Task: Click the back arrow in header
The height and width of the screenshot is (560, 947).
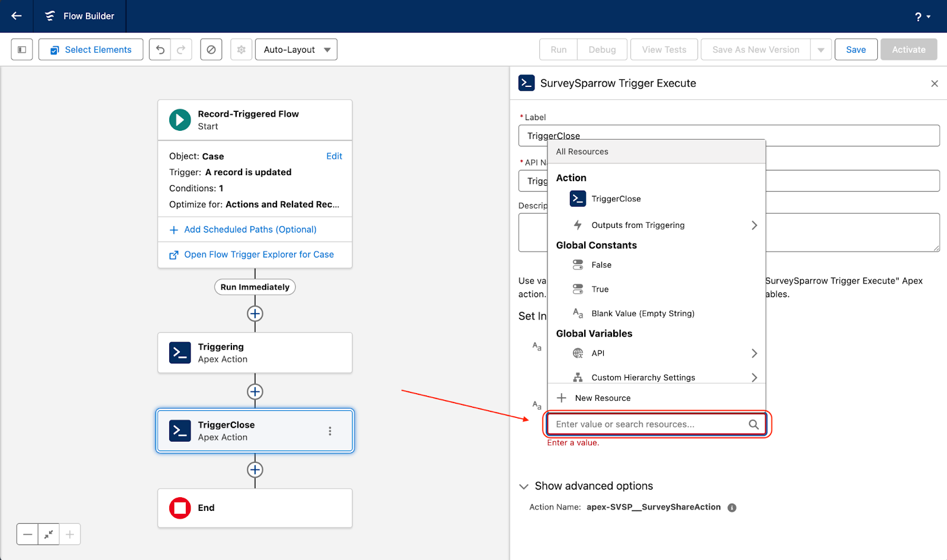Action: click(x=17, y=16)
